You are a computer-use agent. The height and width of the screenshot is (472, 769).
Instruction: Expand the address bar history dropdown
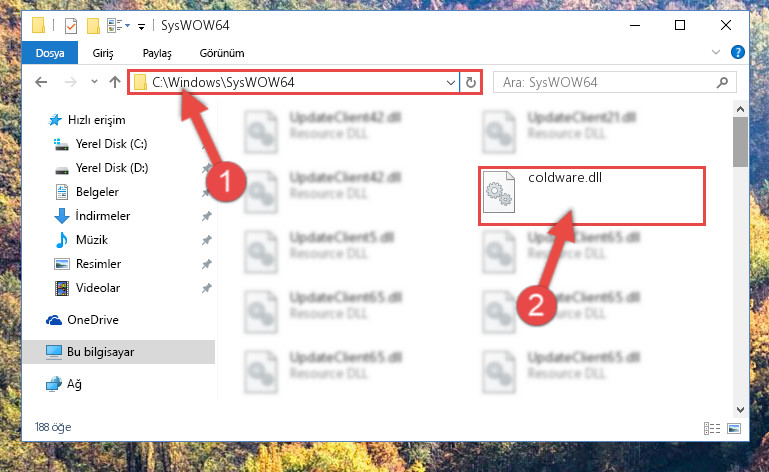pyautogui.click(x=451, y=82)
